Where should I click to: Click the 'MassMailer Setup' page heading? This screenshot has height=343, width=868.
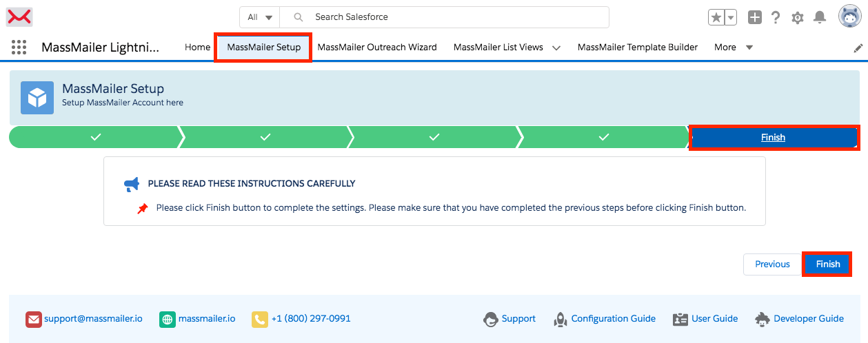pyautogui.click(x=113, y=89)
